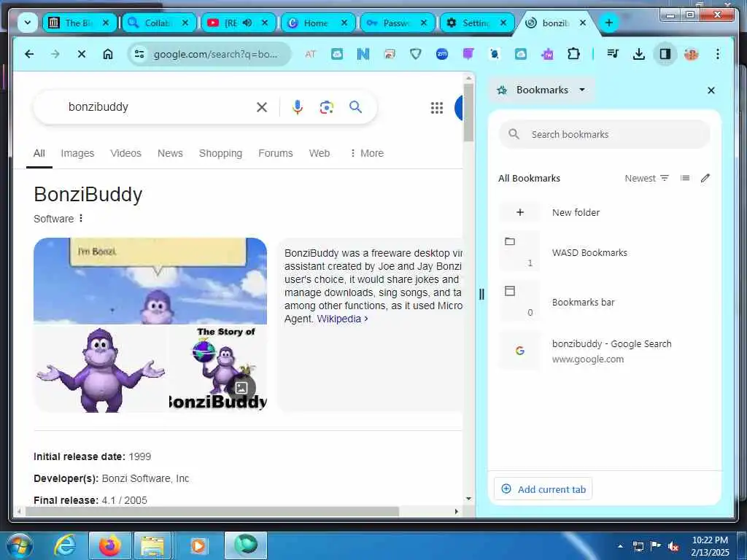Viewport: 747px width, 560px height.
Task: Grab the side panel resize handle
Action: (481, 295)
